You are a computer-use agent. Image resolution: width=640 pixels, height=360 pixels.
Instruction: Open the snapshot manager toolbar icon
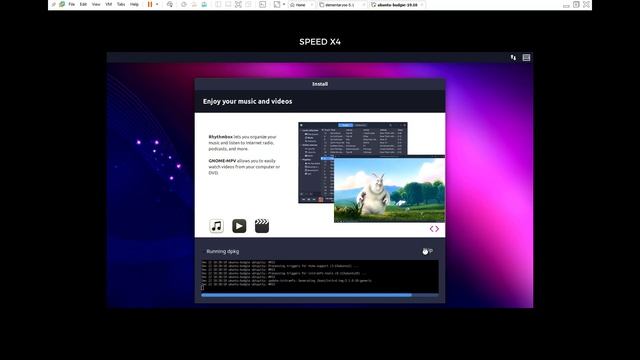click(x=204, y=4)
